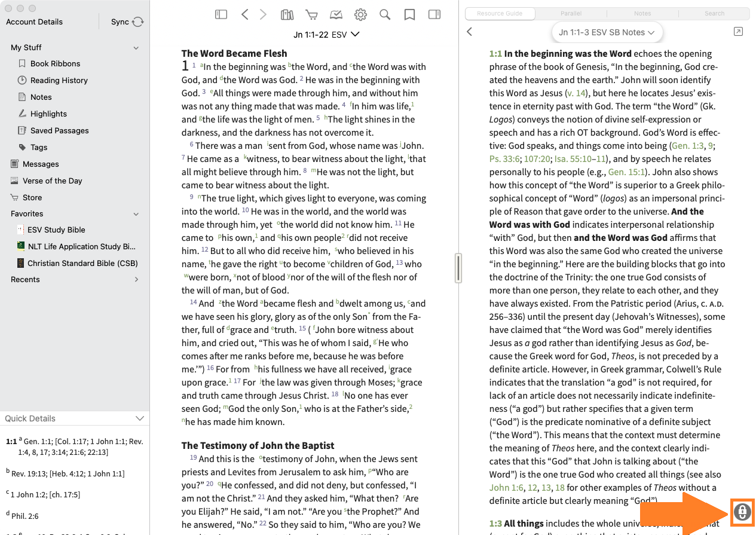Open the Library books icon
Screen dimensions: 756x535
pos(287,15)
